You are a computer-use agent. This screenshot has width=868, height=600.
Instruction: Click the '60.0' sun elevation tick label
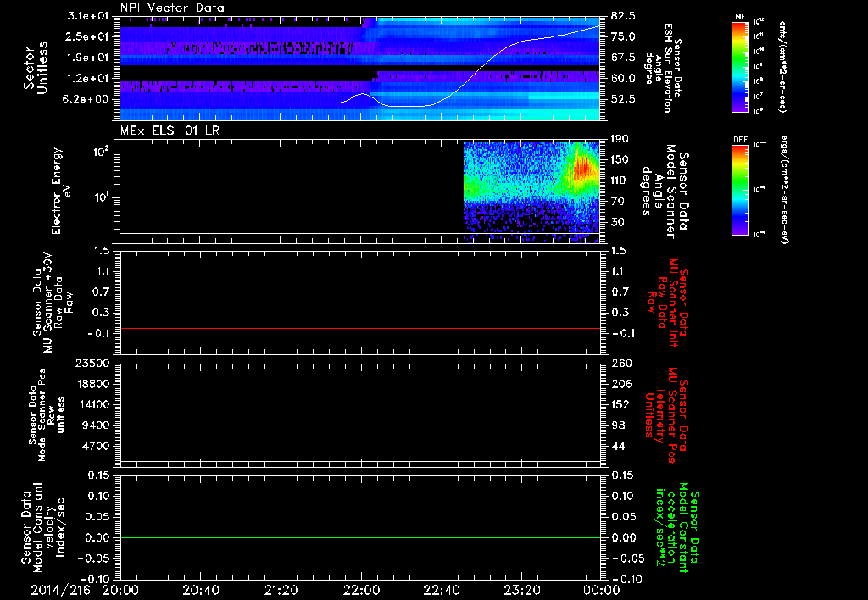point(623,79)
